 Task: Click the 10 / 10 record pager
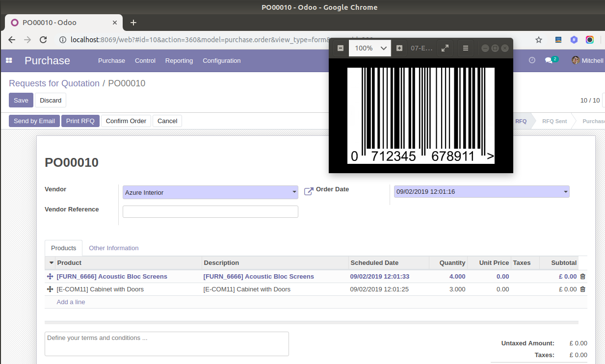coord(590,100)
